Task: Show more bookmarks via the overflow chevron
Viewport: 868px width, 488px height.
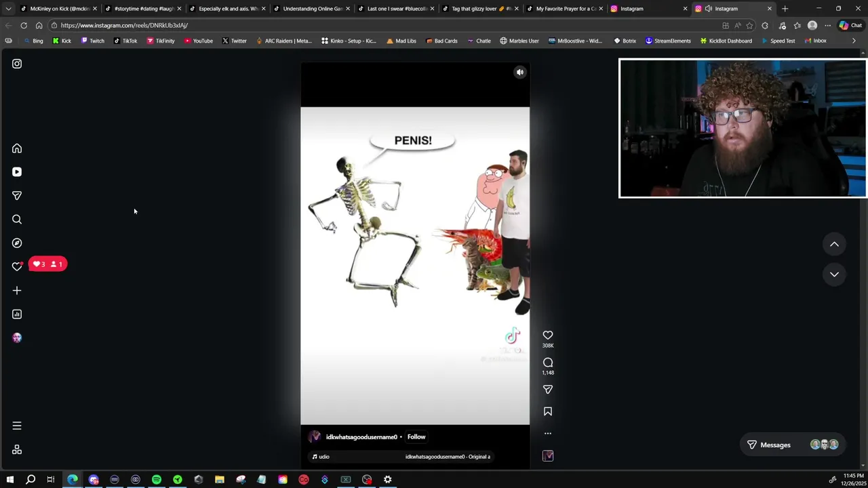Action: [x=854, y=41]
